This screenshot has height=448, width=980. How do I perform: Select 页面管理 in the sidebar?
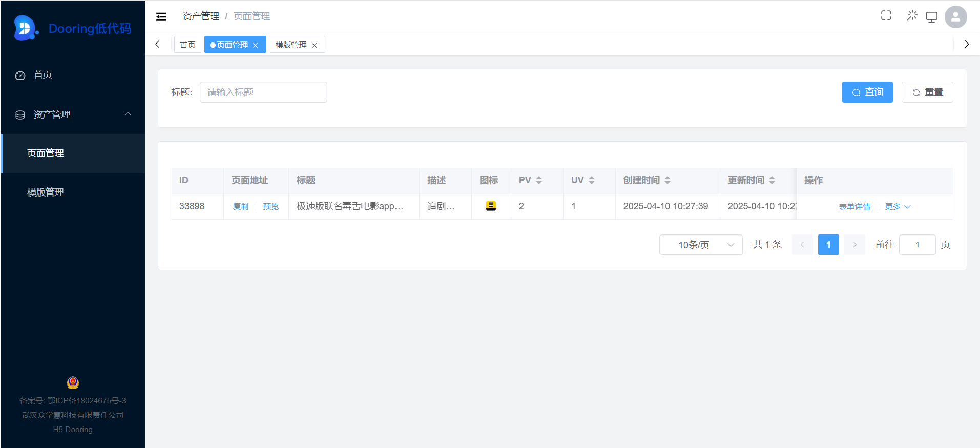pos(73,153)
